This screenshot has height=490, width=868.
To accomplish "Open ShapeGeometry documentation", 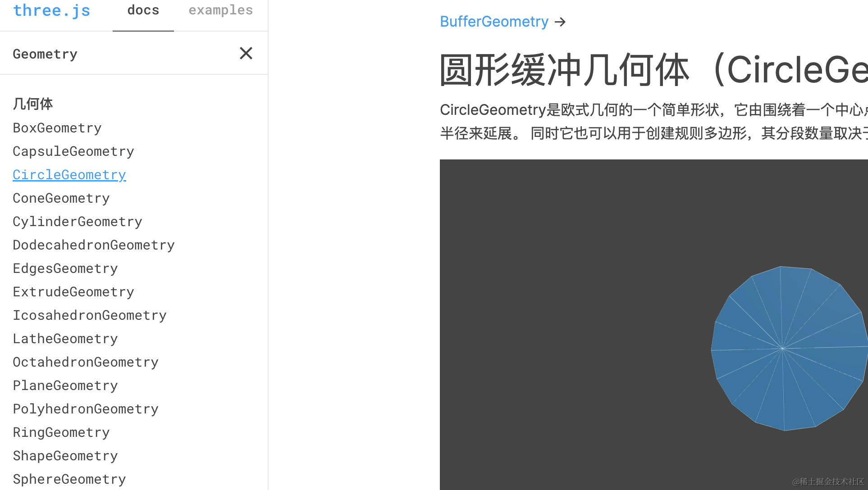I will click(65, 456).
